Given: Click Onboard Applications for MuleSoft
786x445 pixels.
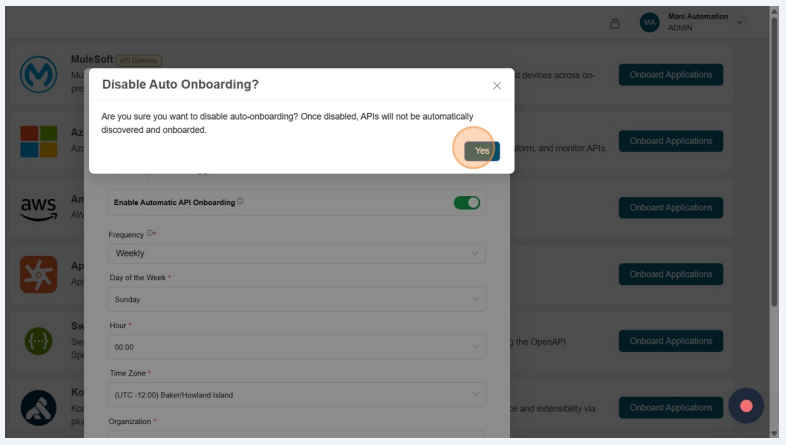Looking at the screenshot, I should (670, 75).
